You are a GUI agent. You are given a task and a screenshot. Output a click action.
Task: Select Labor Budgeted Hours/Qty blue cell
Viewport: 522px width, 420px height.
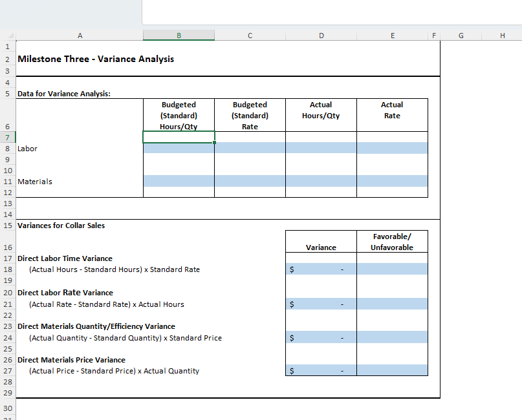click(179, 149)
